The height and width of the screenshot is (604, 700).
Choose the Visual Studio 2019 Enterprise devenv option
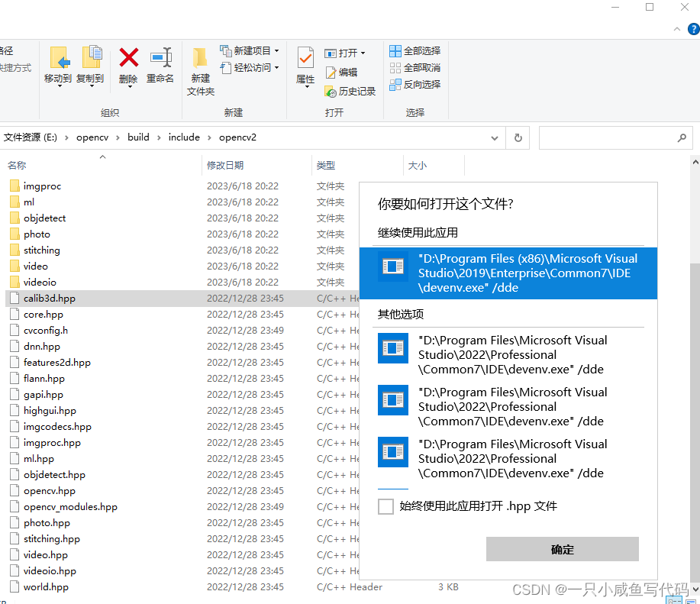[x=508, y=273]
